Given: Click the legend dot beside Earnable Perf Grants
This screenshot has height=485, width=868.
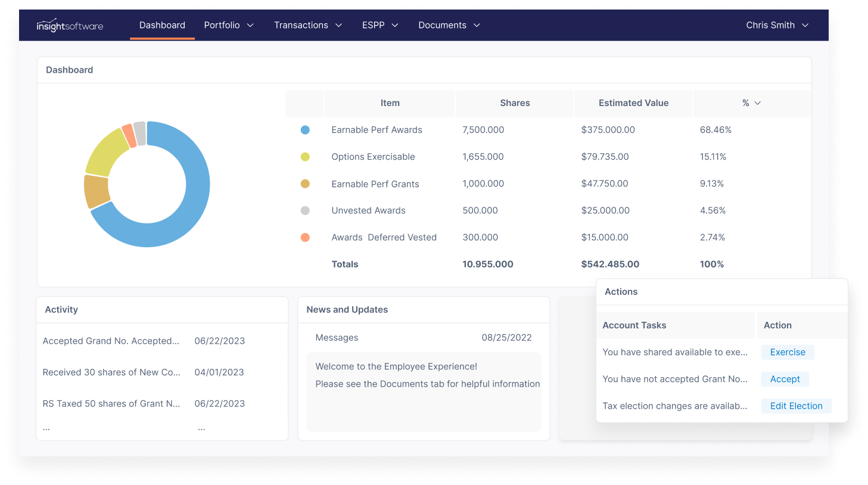Looking at the screenshot, I should pyautogui.click(x=306, y=184).
